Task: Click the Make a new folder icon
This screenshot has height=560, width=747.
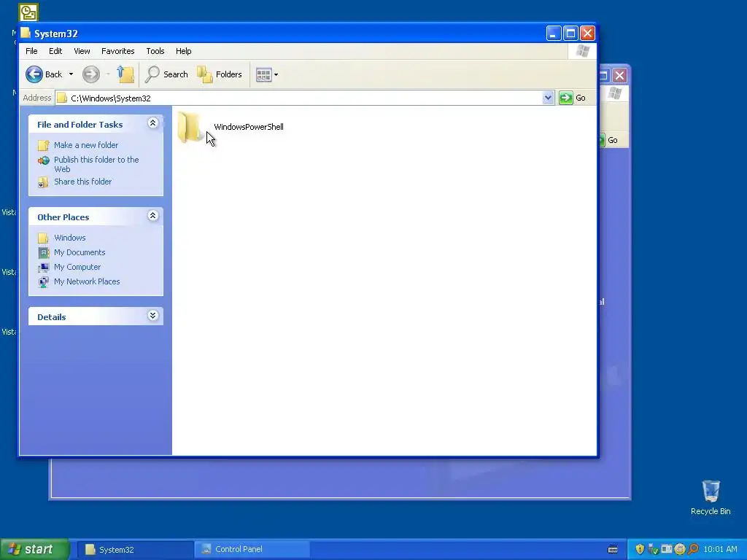Action: 43,145
